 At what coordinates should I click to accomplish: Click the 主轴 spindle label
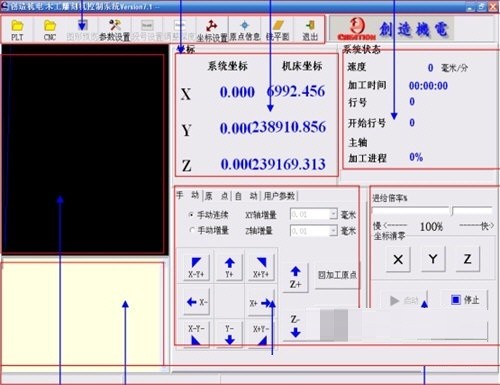point(358,143)
